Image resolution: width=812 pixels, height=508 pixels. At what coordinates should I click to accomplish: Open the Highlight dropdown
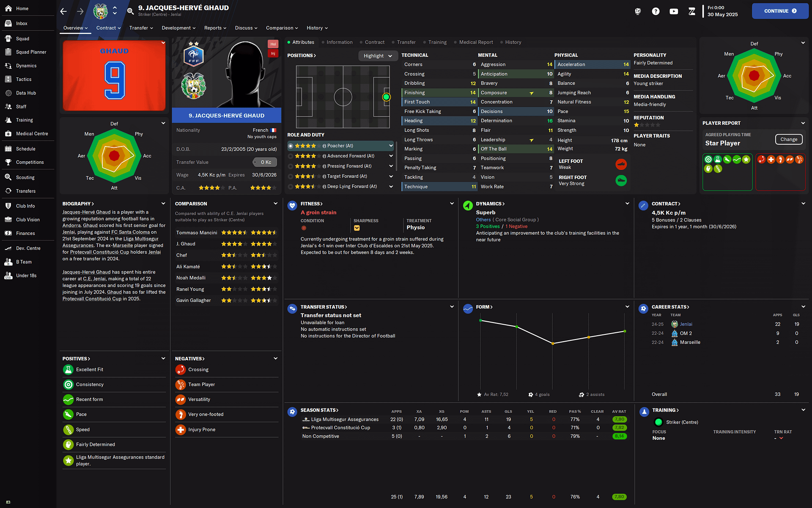point(378,56)
